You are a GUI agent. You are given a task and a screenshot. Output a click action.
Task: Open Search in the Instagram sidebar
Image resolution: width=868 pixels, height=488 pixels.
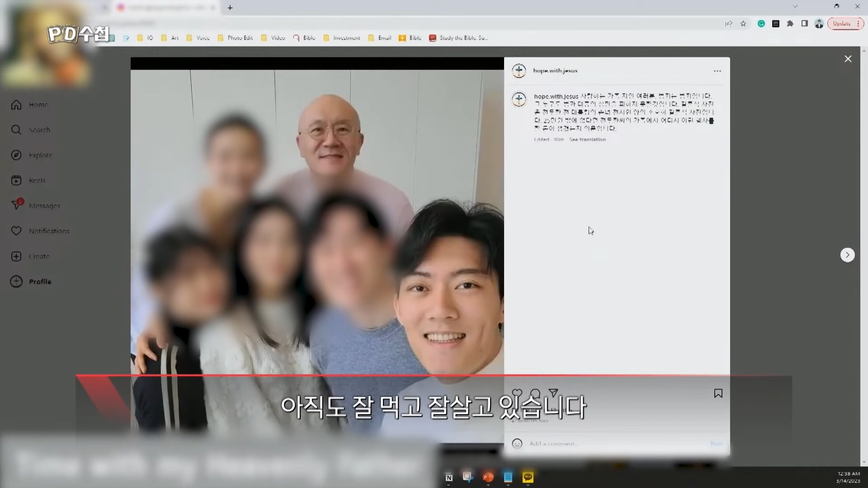(x=31, y=130)
